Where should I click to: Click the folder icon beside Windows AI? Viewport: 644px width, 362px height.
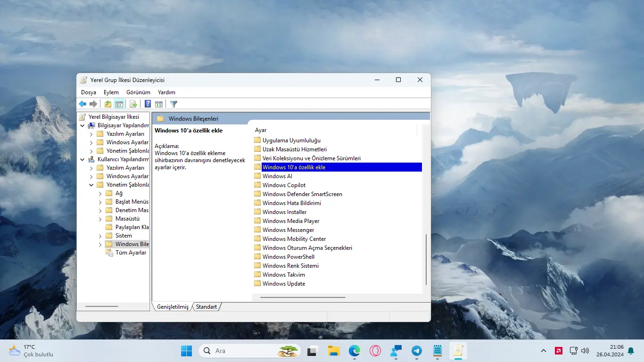pyautogui.click(x=257, y=176)
